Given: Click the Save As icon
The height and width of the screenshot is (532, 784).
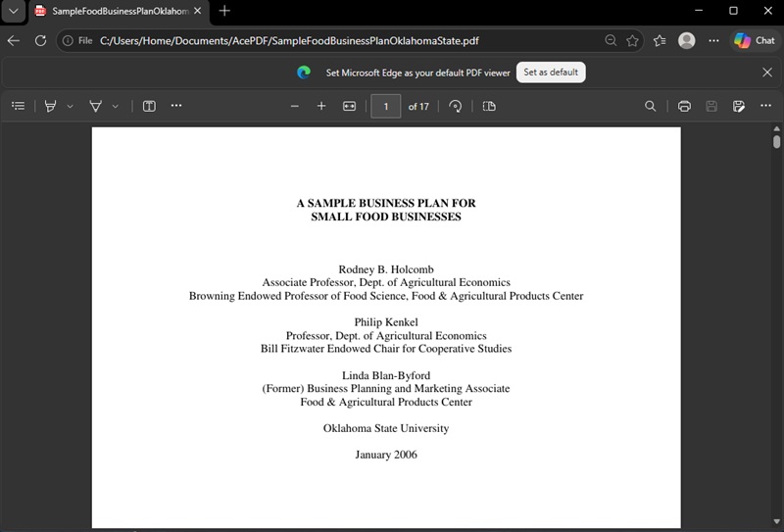Looking at the screenshot, I should click(x=739, y=106).
